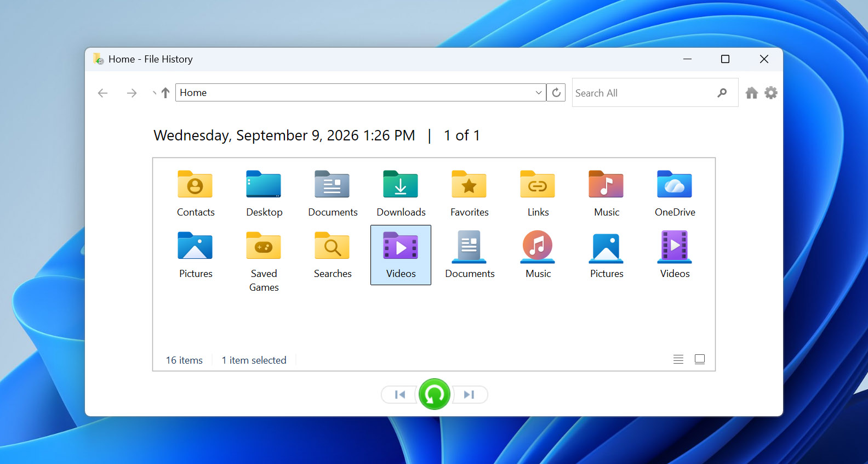The height and width of the screenshot is (464, 868).
Task: Select the unselected Videos library film icon
Action: coord(675,246)
